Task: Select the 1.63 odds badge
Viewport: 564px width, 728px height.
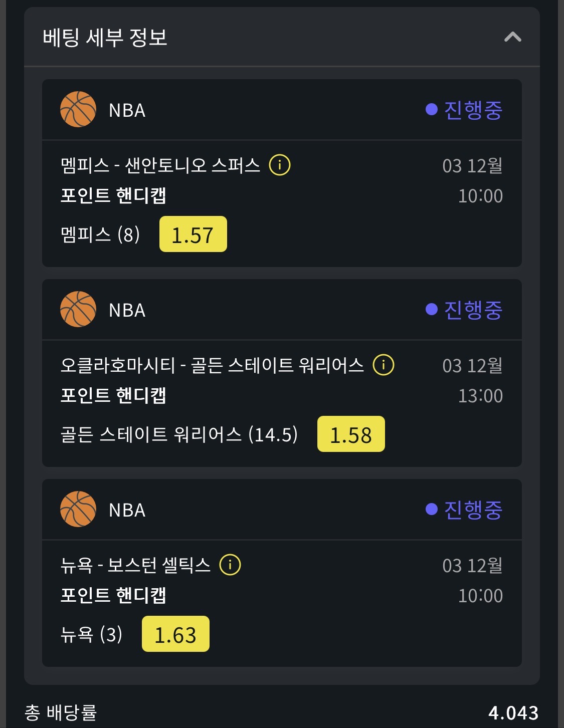Action: pyautogui.click(x=175, y=634)
